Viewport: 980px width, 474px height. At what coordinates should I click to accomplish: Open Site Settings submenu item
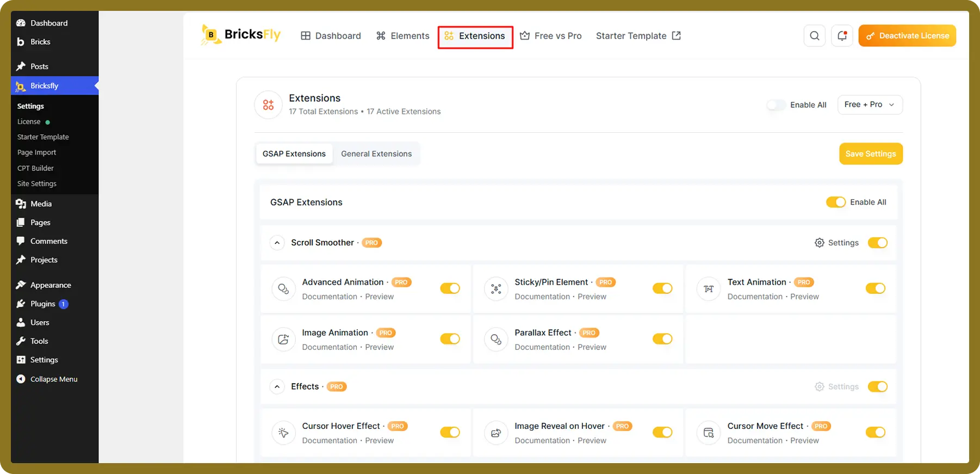(x=36, y=184)
